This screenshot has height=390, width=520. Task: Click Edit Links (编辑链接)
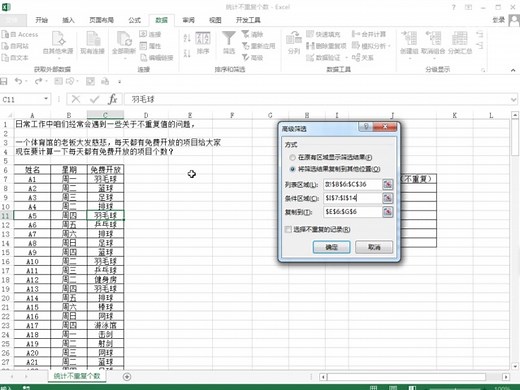click(157, 57)
